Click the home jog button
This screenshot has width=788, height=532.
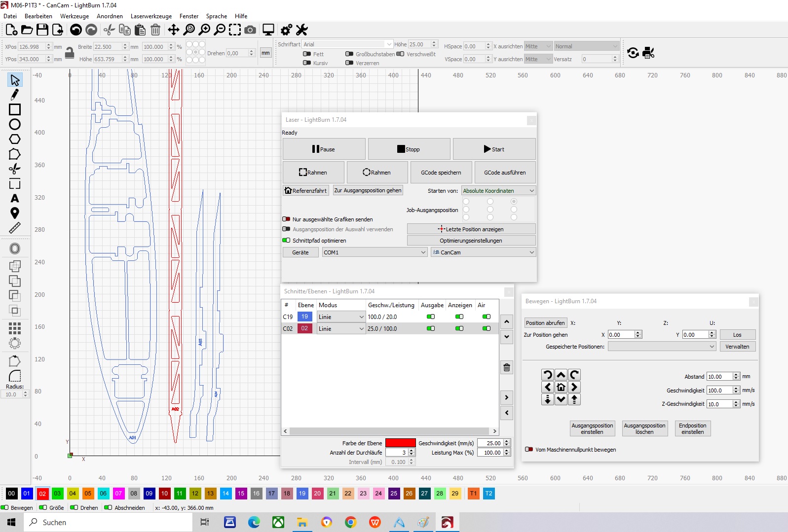coord(561,387)
